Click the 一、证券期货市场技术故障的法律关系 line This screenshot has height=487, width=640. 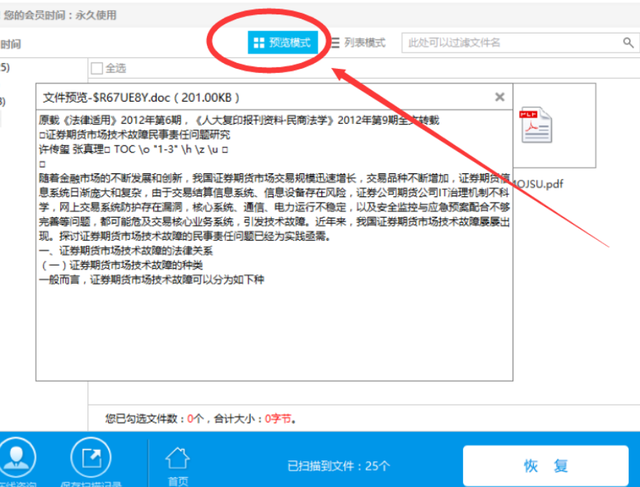coord(126,251)
